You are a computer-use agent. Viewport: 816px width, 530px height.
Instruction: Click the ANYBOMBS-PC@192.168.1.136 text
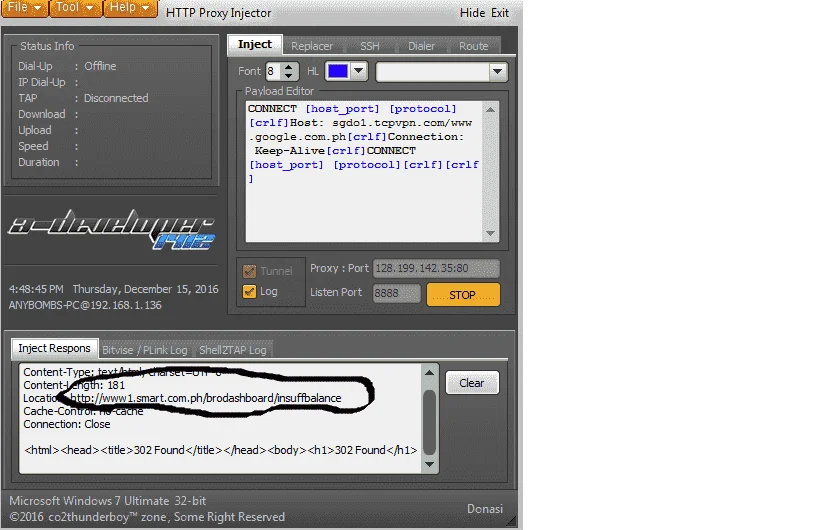(85, 305)
